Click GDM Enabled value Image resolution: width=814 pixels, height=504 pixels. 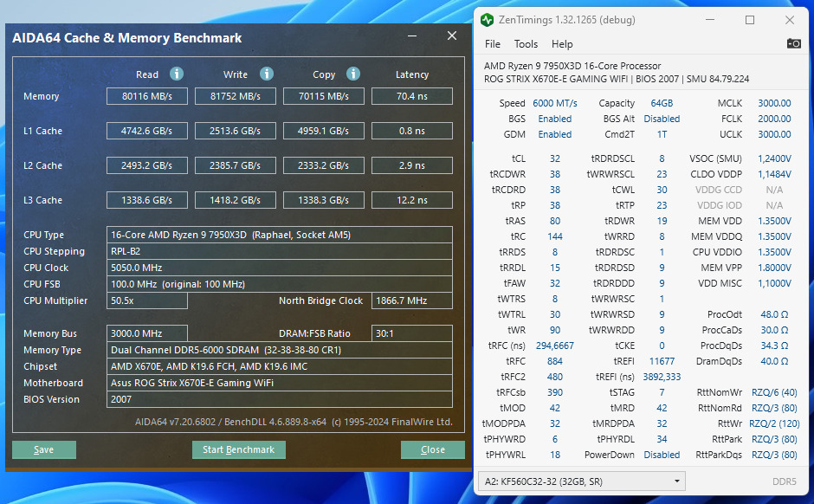tap(554, 134)
